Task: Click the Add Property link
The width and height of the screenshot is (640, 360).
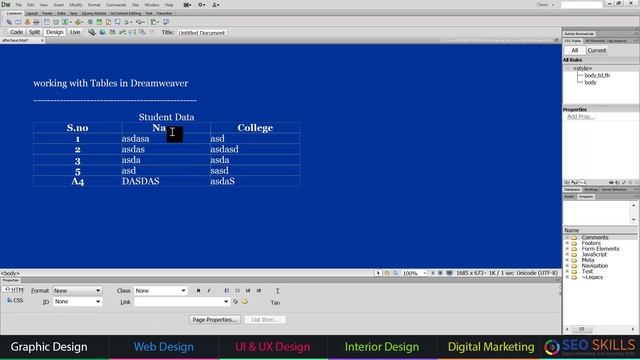Action: coord(581,116)
